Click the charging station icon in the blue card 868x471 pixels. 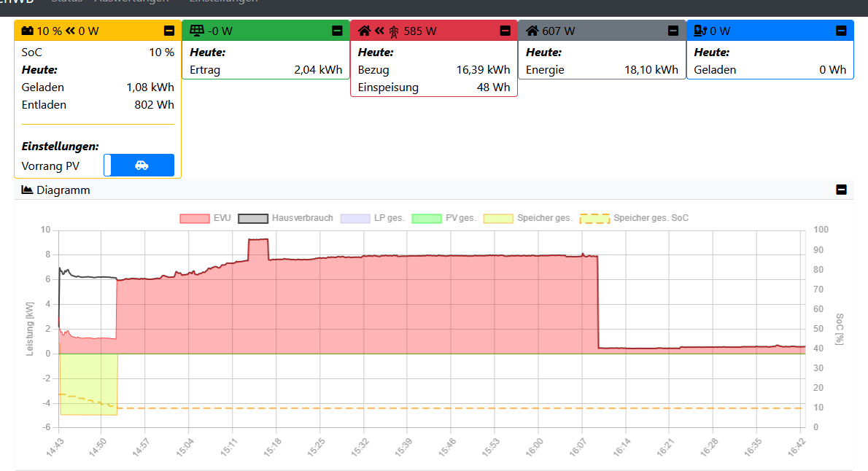pyautogui.click(x=700, y=31)
